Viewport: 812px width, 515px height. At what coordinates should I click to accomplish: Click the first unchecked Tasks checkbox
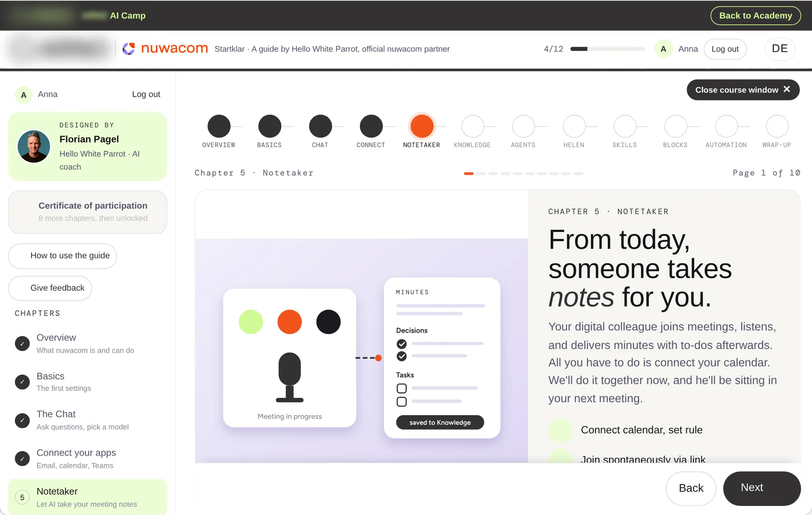click(401, 388)
